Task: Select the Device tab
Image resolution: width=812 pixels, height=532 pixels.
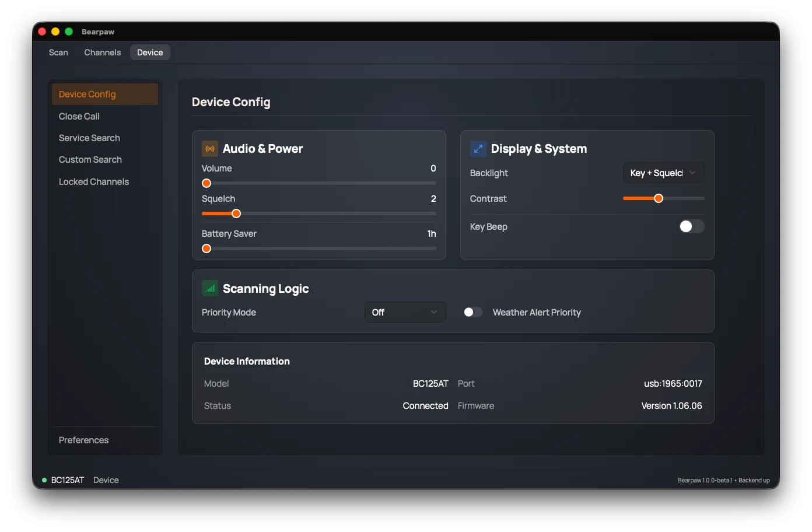Action: [150, 52]
